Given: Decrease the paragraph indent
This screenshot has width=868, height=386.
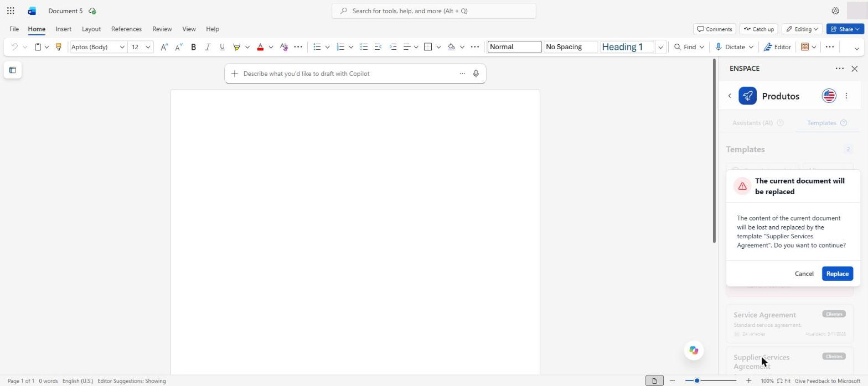Looking at the screenshot, I should [378, 47].
